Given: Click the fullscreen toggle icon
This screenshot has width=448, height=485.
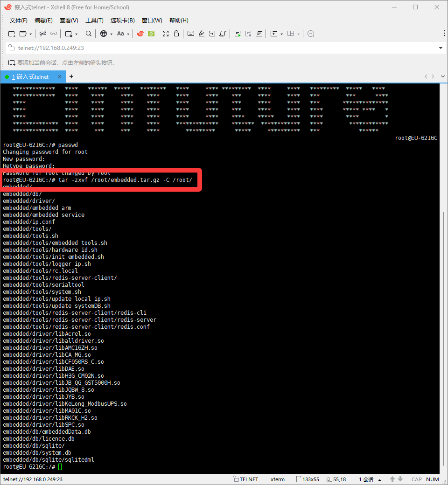Looking at the screenshot, I should (166, 34).
